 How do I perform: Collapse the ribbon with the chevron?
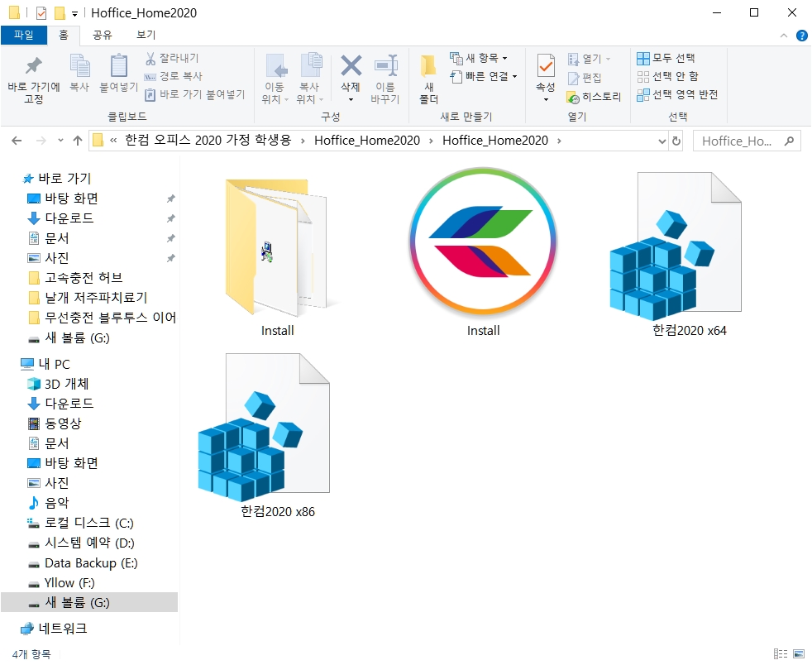tap(784, 36)
